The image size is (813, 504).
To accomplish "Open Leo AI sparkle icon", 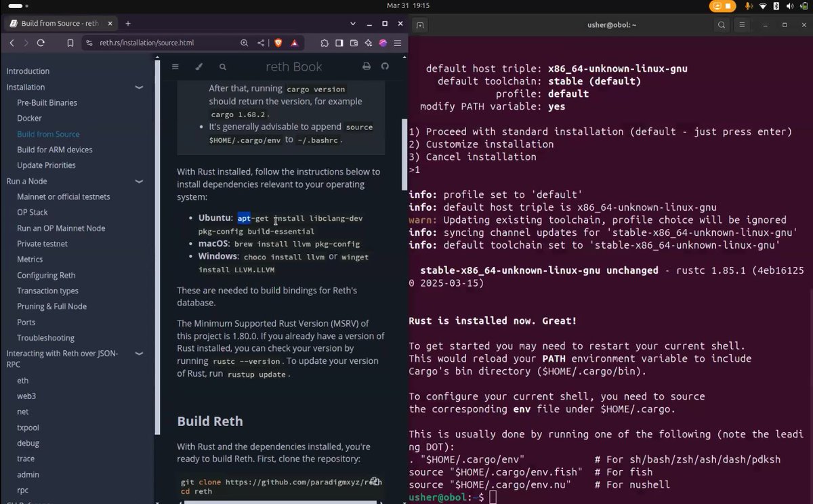I will point(368,43).
